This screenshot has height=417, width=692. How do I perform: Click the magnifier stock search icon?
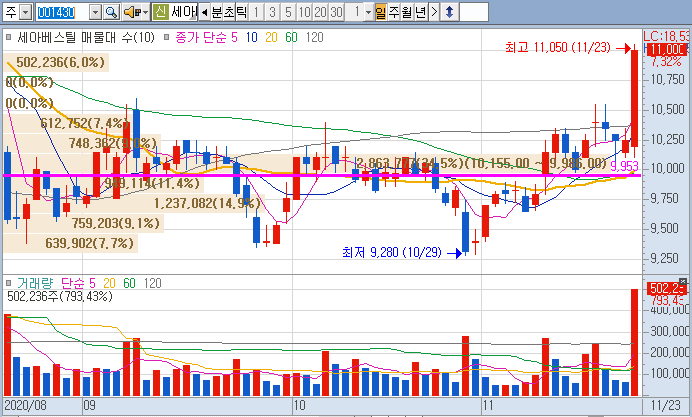(112, 12)
